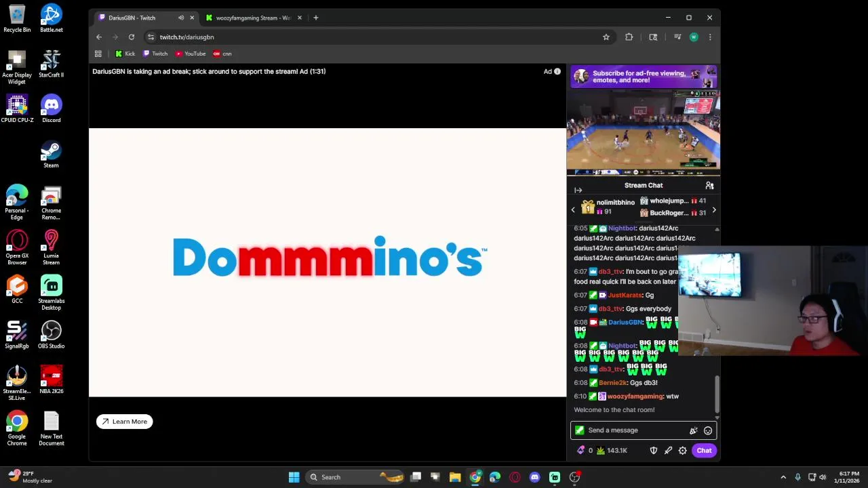Open Chrome's three-dot menu

[x=710, y=37]
